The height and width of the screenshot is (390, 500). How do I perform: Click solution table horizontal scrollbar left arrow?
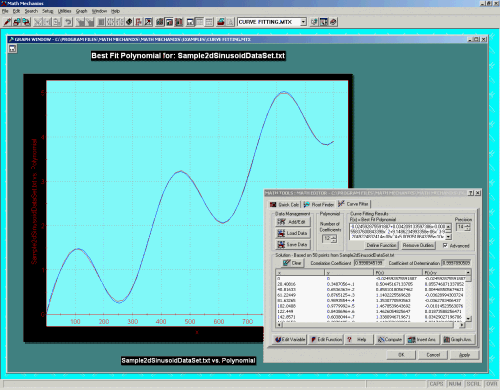279,325
